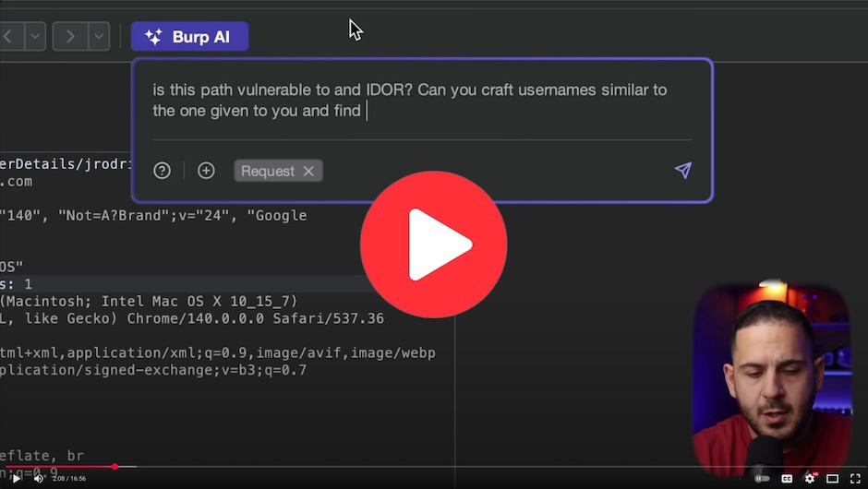
Task: Send the Burp AI prompt
Action: (x=682, y=171)
